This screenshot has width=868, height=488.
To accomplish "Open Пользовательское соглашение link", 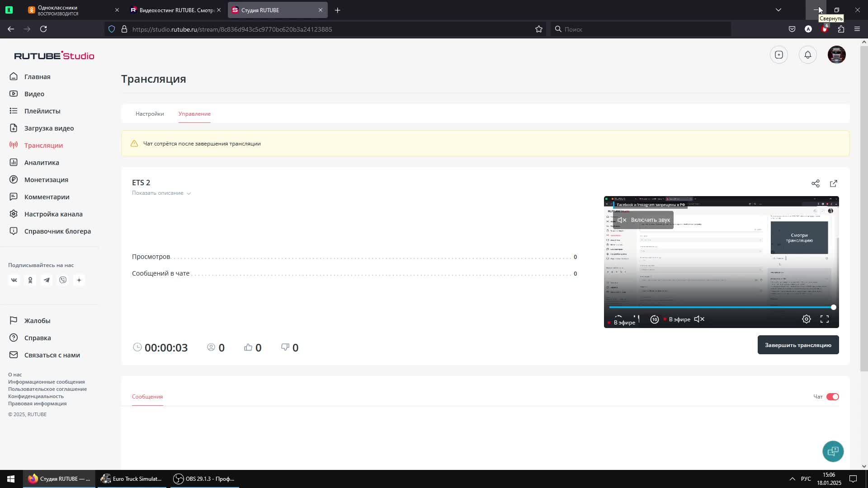I will pos(47,389).
